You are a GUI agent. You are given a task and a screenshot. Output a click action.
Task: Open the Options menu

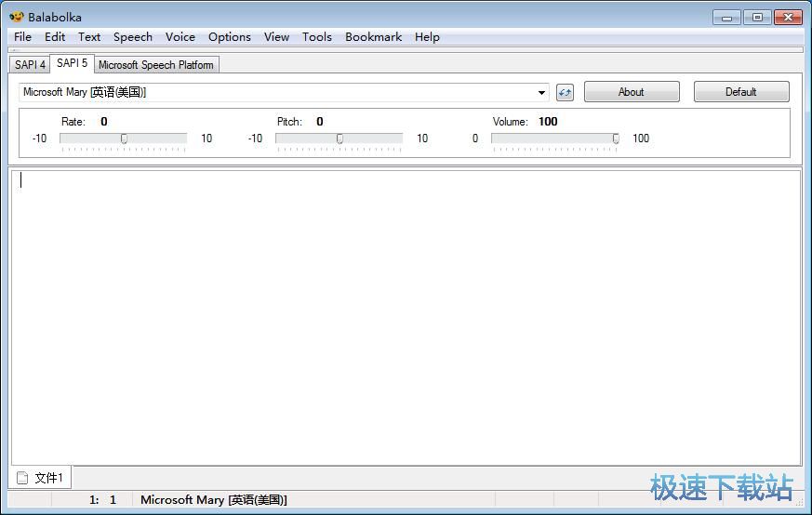click(x=230, y=37)
